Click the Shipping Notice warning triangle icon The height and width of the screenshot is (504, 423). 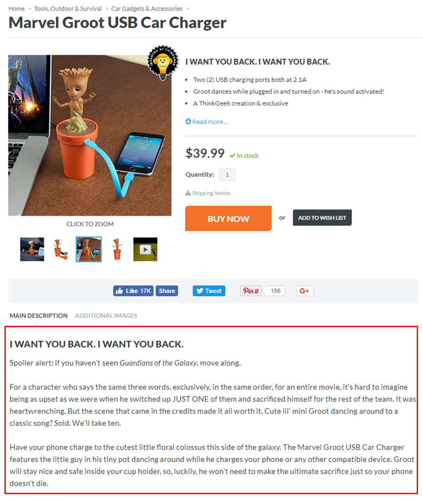[x=188, y=193]
